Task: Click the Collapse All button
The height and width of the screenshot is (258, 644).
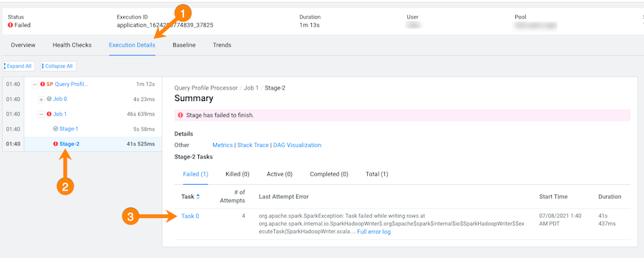Action: coord(59,66)
